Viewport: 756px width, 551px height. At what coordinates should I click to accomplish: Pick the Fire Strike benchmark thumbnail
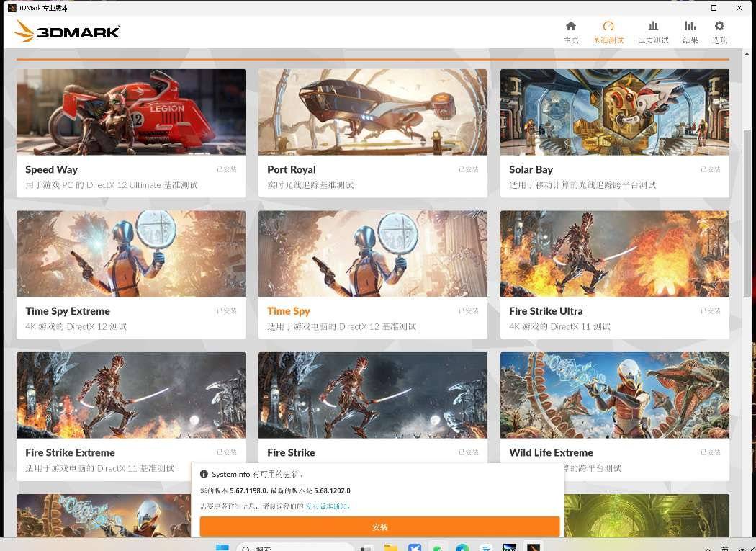[x=373, y=395]
